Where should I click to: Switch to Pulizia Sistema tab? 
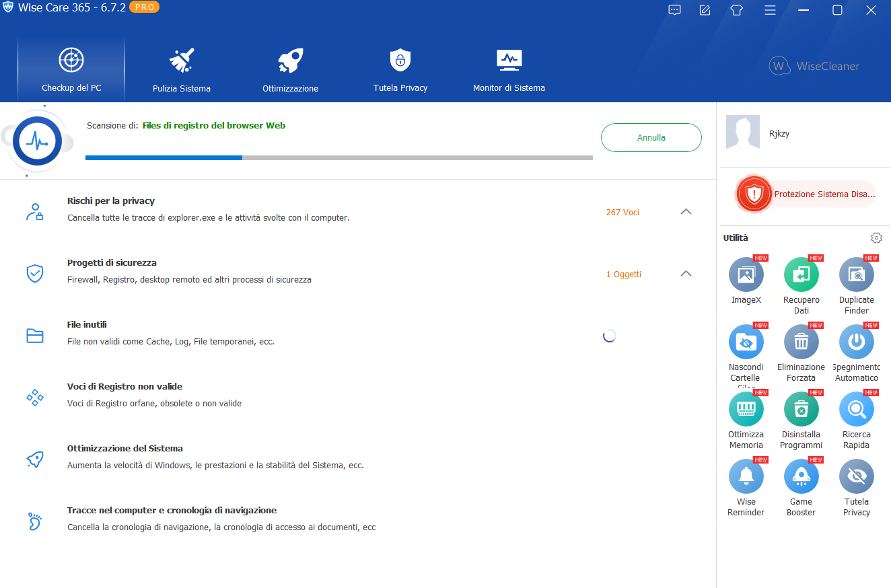click(182, 69)
